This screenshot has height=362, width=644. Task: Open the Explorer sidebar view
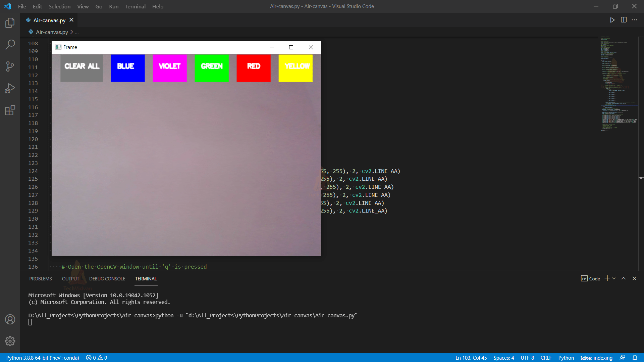click(10, 22)
